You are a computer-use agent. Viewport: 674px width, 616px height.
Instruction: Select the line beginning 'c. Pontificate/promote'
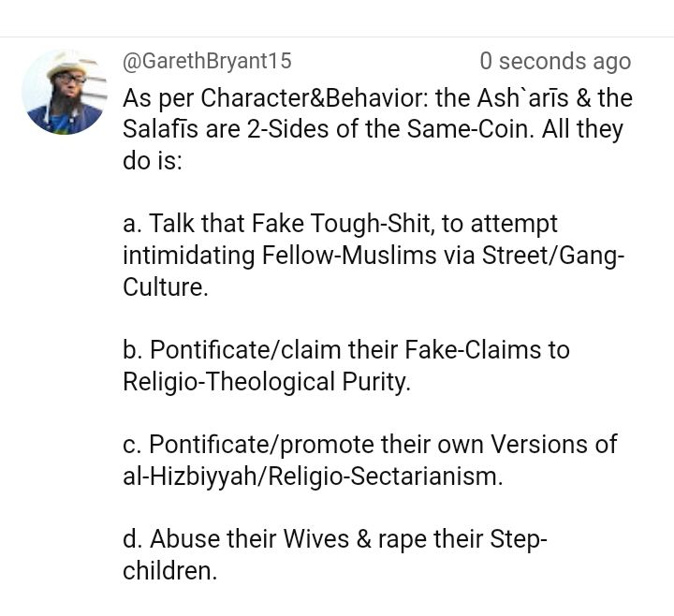pyautogui.click(x=370, y=445)
